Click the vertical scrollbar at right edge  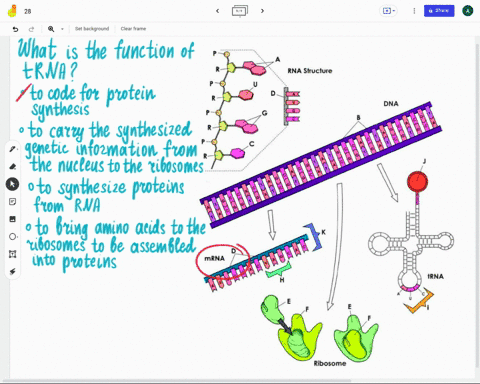click(x=477, y=207)
